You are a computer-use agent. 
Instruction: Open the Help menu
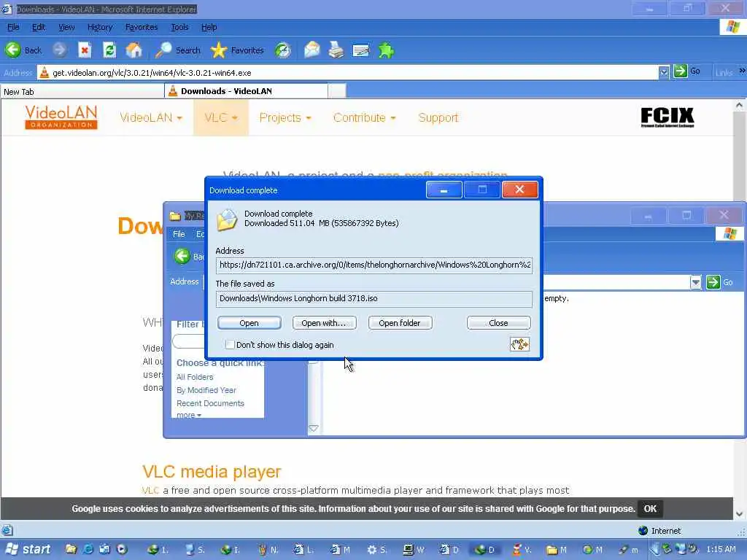(209, 27)
